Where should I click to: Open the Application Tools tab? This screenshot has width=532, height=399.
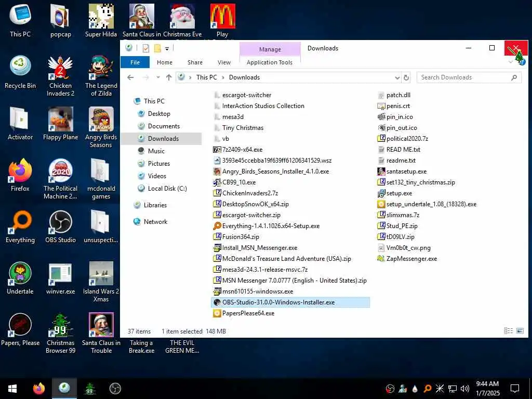point(270,62)
